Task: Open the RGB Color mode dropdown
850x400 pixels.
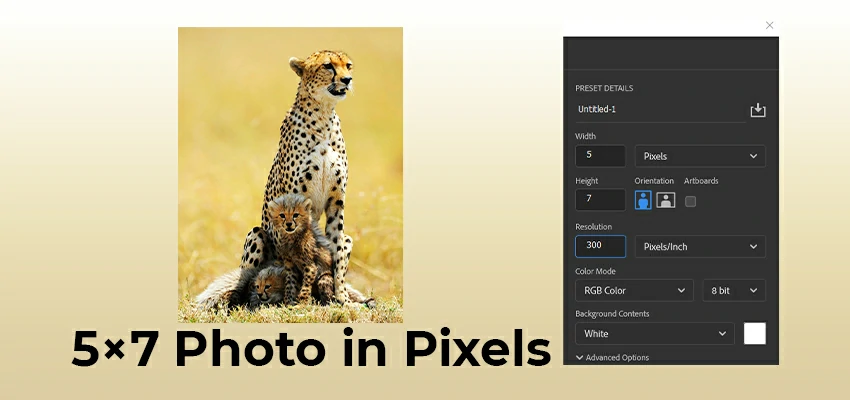Action: tap(634, 291)
